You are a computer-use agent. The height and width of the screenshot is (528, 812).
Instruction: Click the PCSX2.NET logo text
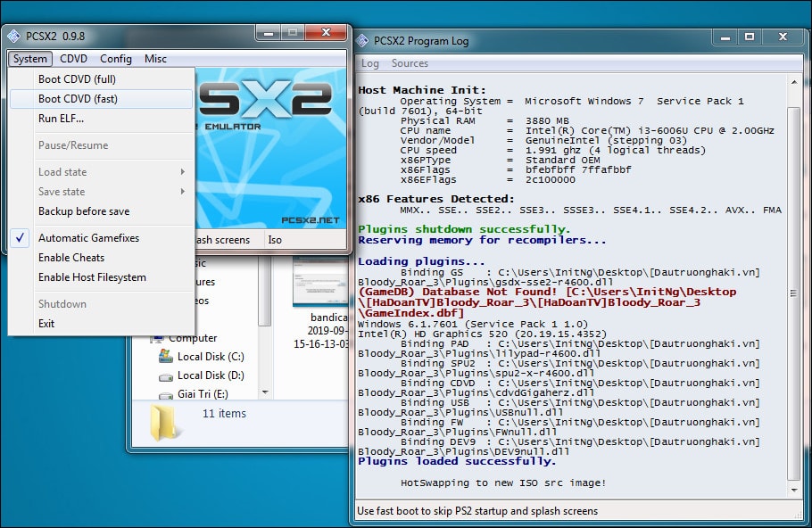311,220
